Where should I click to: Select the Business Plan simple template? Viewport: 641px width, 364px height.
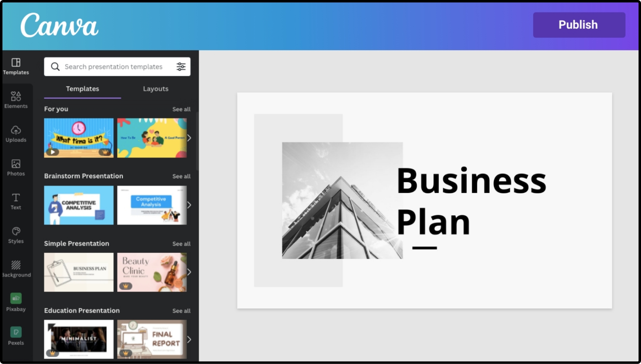tap(78, 272)
